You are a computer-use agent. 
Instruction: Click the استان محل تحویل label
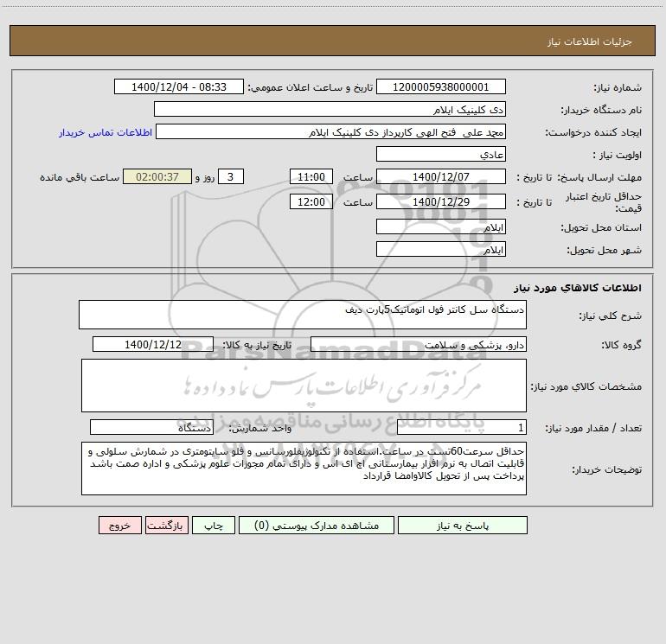tap(601, 227)
